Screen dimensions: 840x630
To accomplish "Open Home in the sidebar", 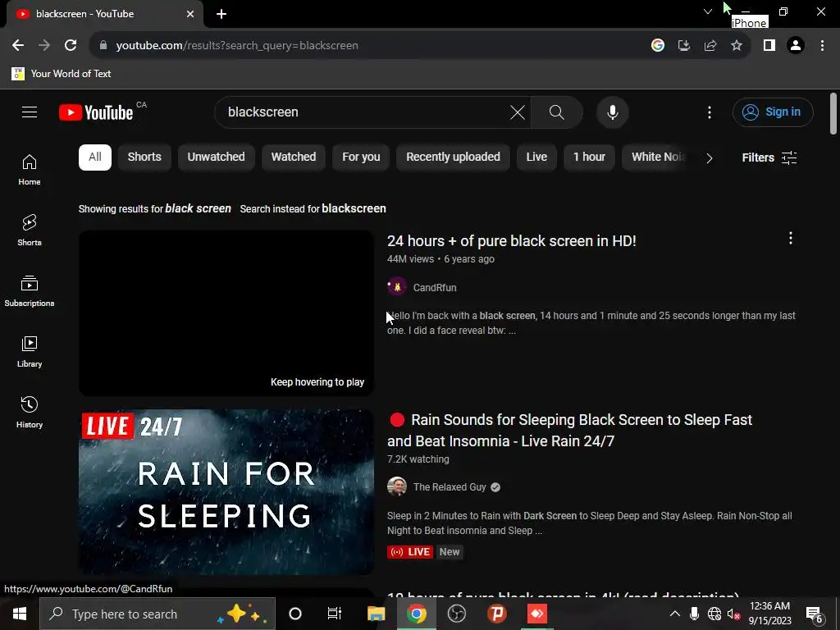I will (30, 170).
